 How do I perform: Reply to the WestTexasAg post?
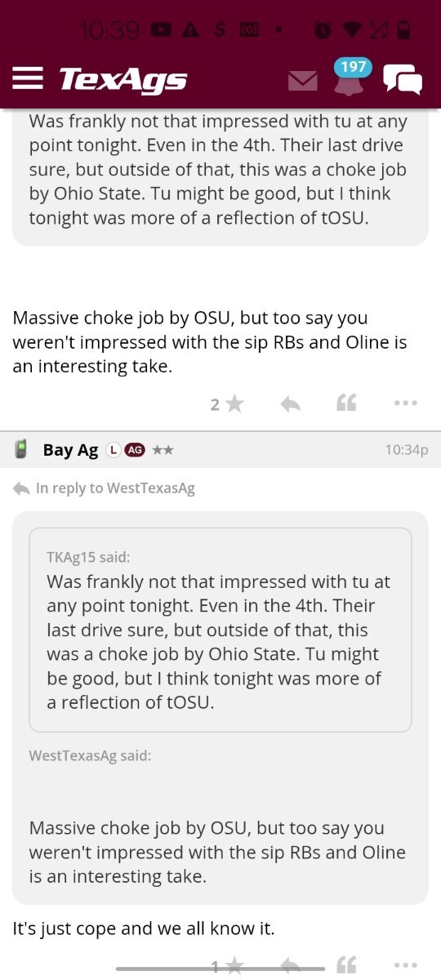tap(290, 403)
